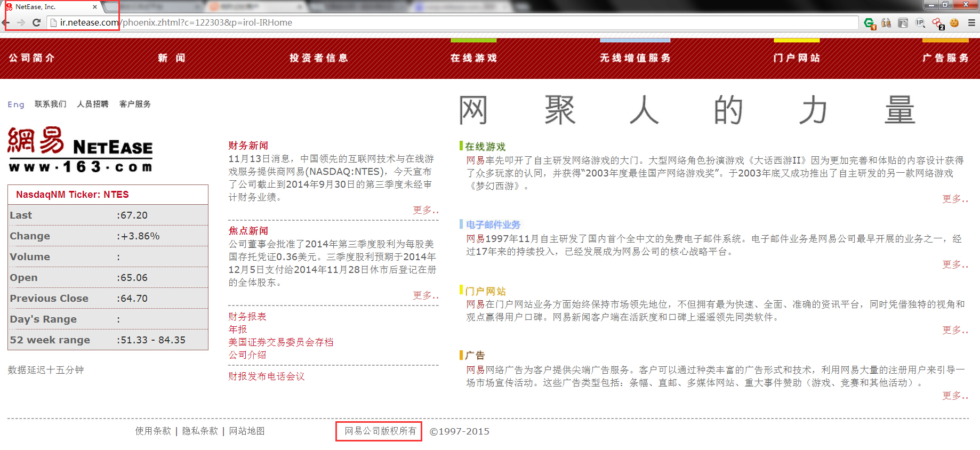Viewport: 980px width, 450px height.
Task: Click the gray tag extension icon
Action: tap(903, 23)
